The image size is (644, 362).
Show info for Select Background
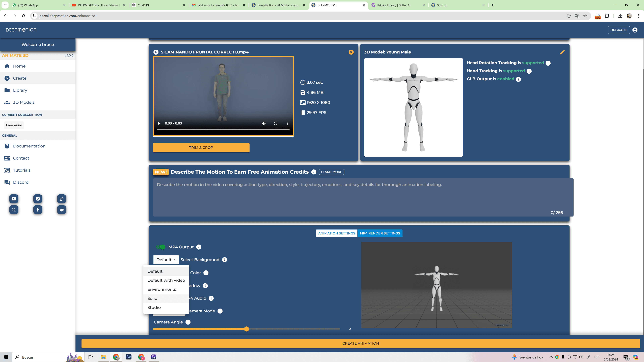[x=225, y=260]
